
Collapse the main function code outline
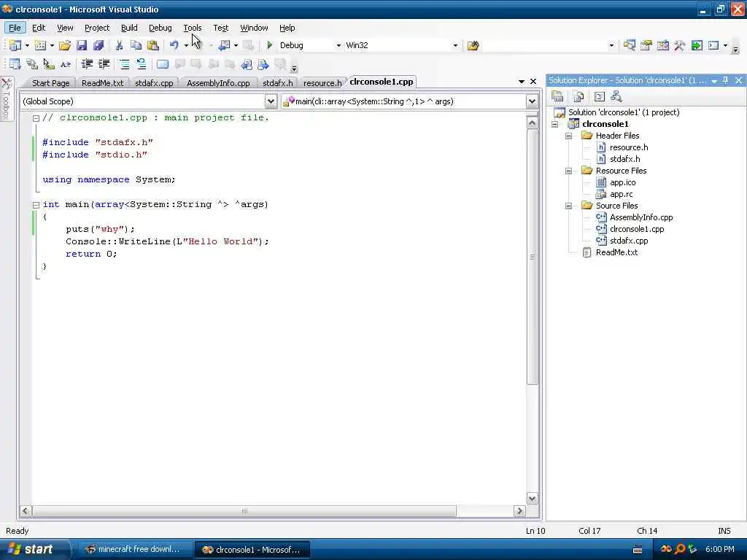point(36,205)
